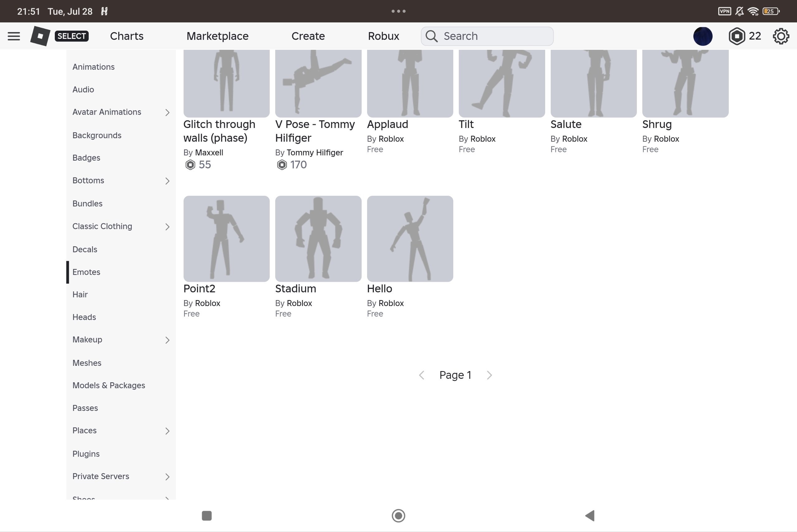
Task: Expand Classic Clothing chevron
Action: 167,226
